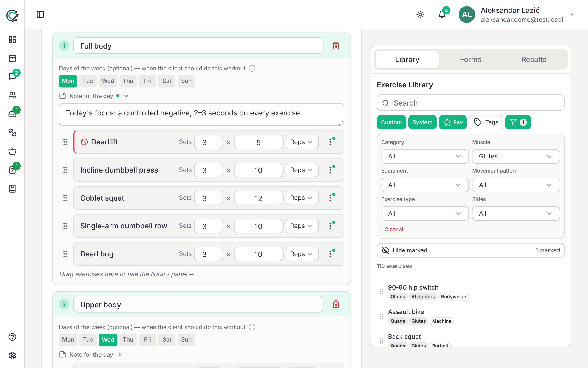This screenshot has width=588, height=368.
Task: Open the calendar icon in sidebar
Action: pyautogui.click(x=12, y=58)
